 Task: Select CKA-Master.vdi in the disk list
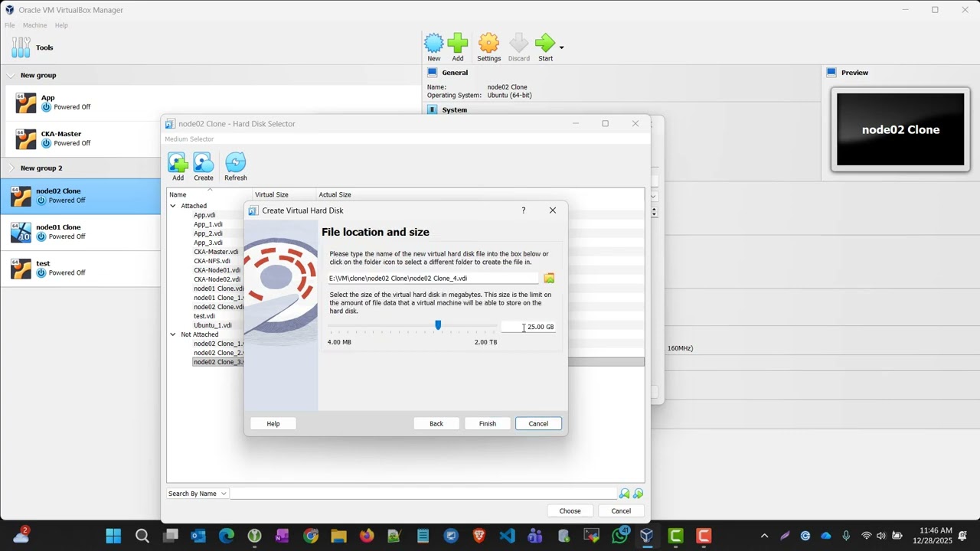(x=216, y=252)
